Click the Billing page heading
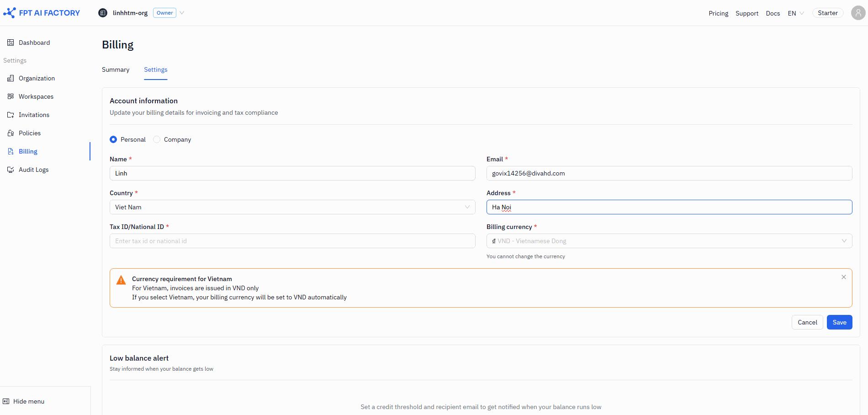This screenshot has height=415, width=868. coord(118,45)
